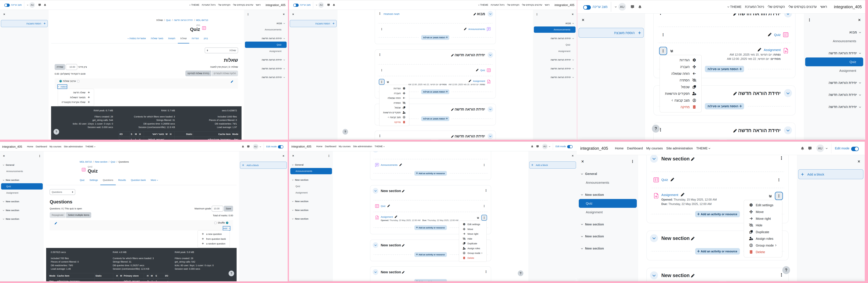Click Repaginate button on English quiz questions page
The image size is (868, 283).
click(58, 215)
